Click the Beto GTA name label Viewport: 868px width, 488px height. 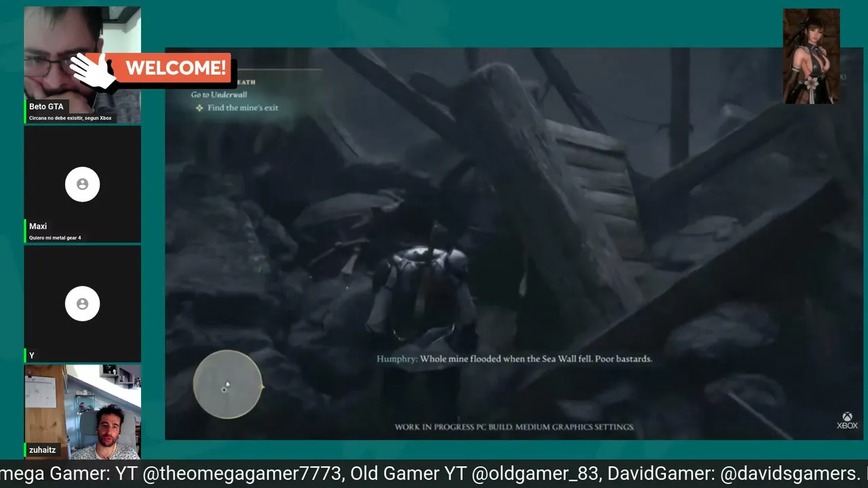point(46,106)
